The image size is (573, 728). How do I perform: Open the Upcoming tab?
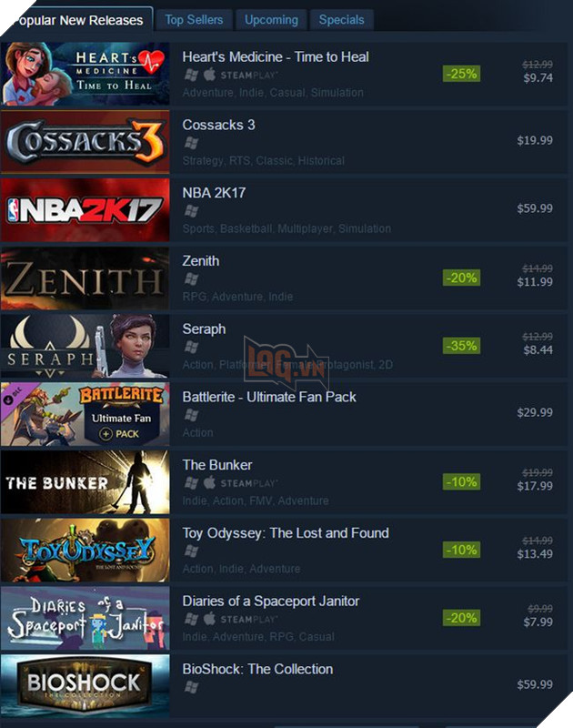click(x=271, y=20)
